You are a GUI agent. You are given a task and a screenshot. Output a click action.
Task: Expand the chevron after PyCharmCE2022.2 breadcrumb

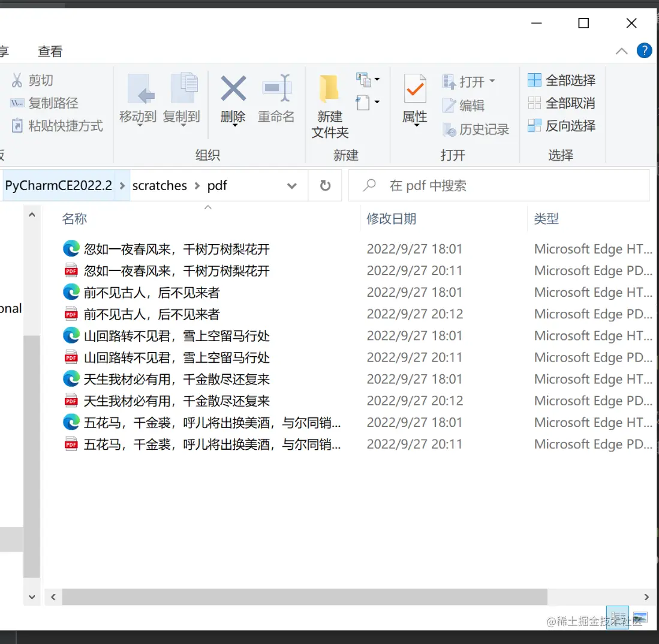pyautogui.click(x=122, y=185)
